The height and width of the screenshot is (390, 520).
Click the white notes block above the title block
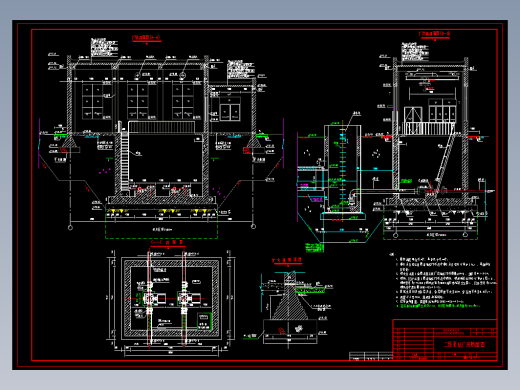[x=443, y=281]
